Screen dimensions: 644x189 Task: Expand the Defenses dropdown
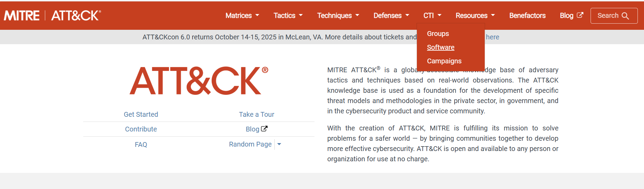[x=391, y=16]
